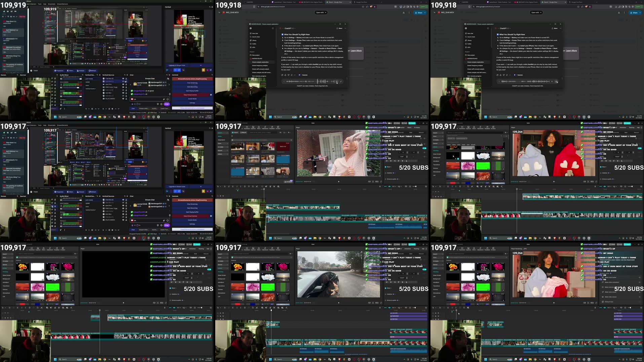Screen dimensions: 644x362
Task: Select the Adjustment icon on the top toolbar
Action: [x=265, y=127]
